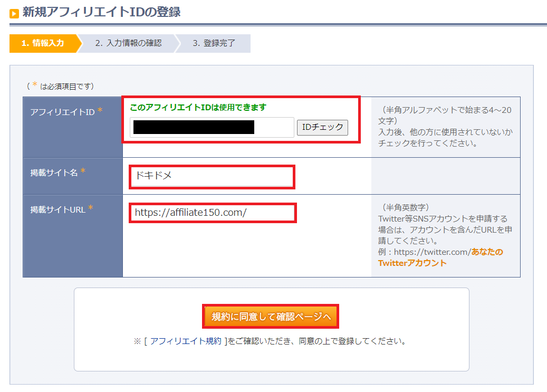This screenshot has height=392, width=547.
Task: Click the 掲載サイト名 field containing ドキドメ
Action: (x=212, y=177)
